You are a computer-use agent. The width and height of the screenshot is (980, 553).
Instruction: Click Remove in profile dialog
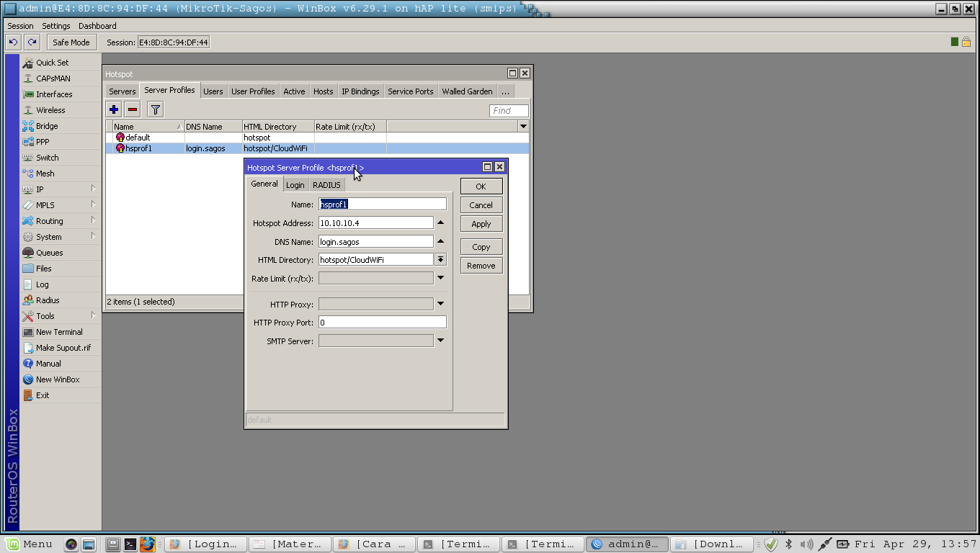481,266
